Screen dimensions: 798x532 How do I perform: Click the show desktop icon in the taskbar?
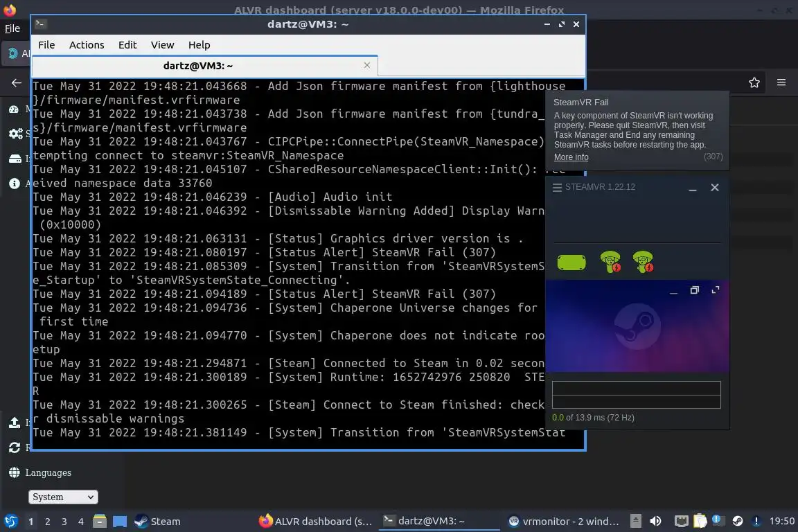(120, 522)
